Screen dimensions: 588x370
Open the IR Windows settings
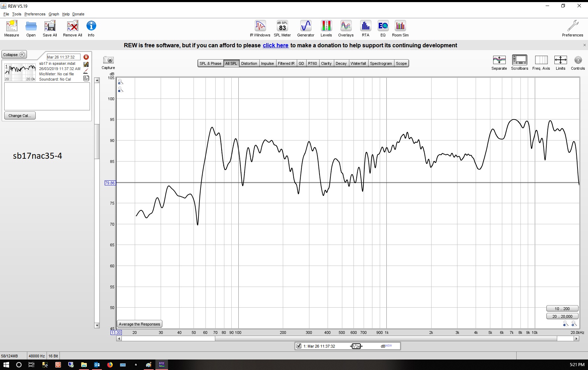(x=260, y=28)
